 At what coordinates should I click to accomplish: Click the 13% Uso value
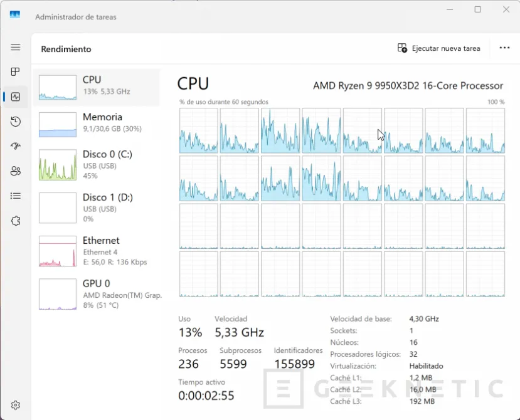[x=190, y=332]
